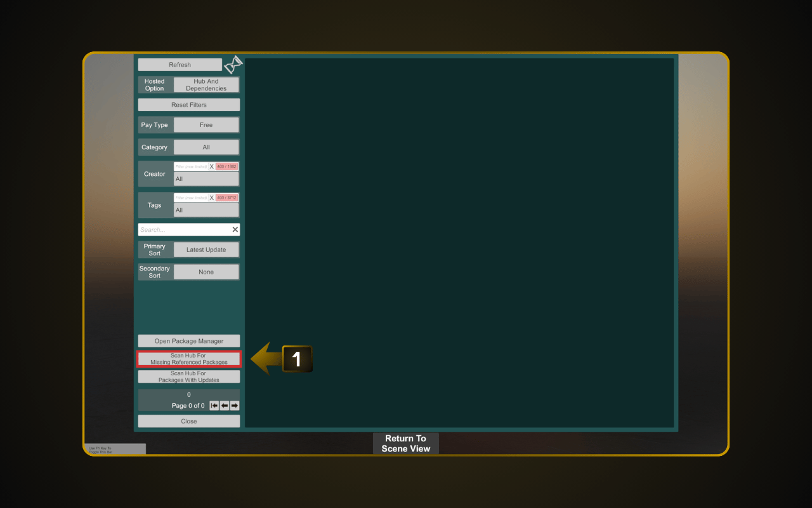Go to the first page arrow
812x508 pixels.
[x=214, y=406]
